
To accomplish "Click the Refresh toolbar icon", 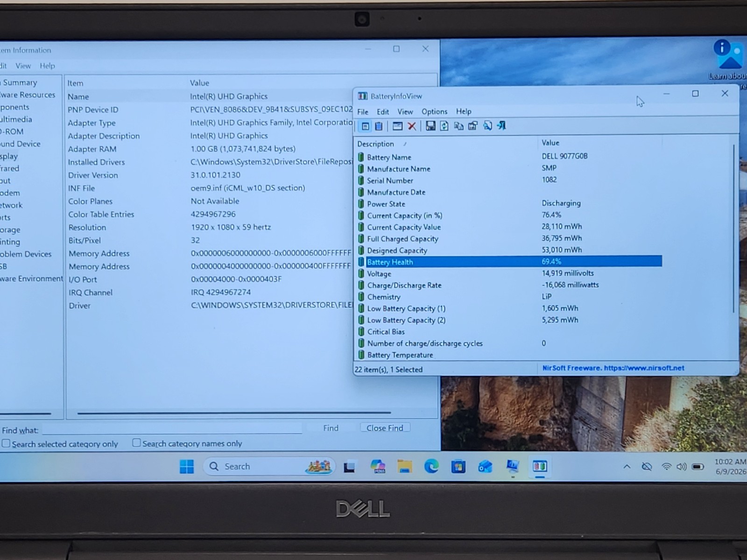I will pos(444,126).
